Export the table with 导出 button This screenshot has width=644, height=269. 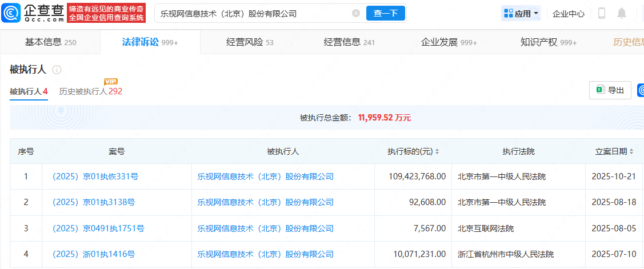coord(610,90)
